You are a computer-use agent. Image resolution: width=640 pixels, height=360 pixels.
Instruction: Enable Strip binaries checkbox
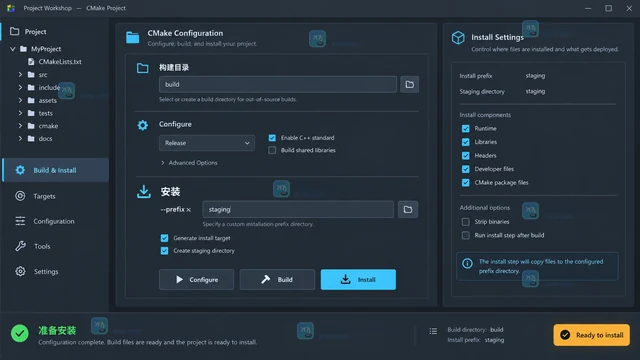465,222
